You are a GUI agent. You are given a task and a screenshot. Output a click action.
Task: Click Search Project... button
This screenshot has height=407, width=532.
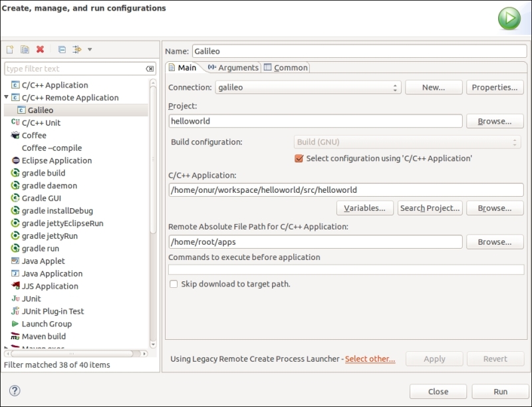click(430, 208)
